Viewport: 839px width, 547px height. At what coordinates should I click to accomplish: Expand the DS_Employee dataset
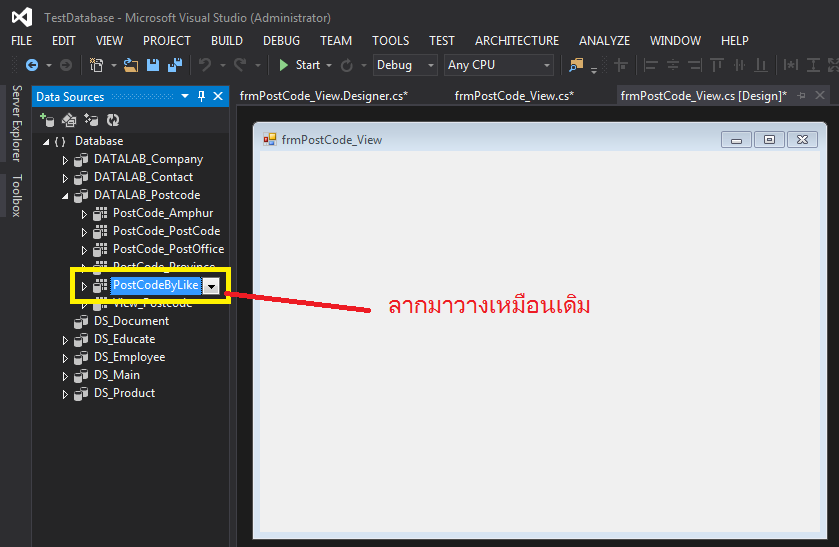65,358
